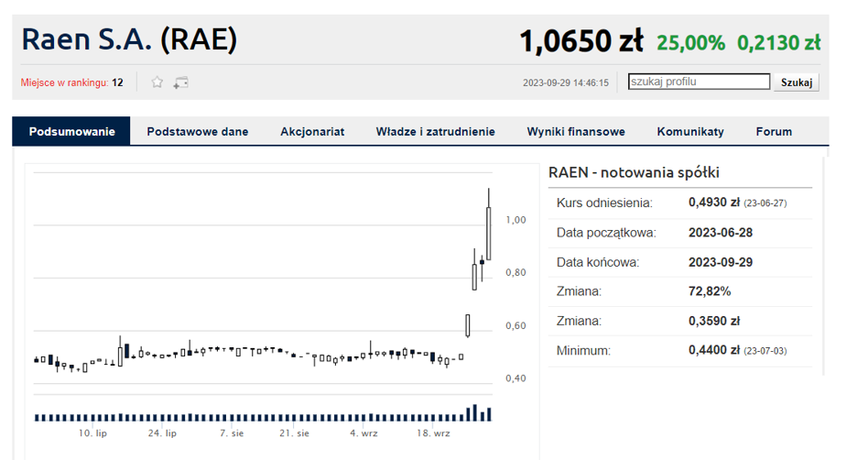The height and width of the screenshot is (460, 868).
Task: Select Kurs odniesienia value 0,4930 zł
Action: pyautogui.click(x=714, y=203)
